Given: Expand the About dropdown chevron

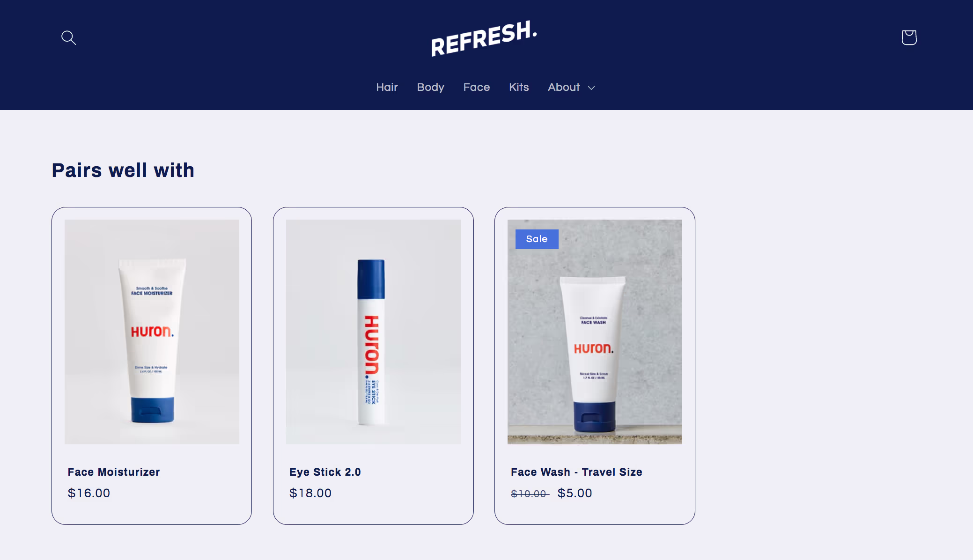Looking at the screenshot, I should (x=591, y=88).
